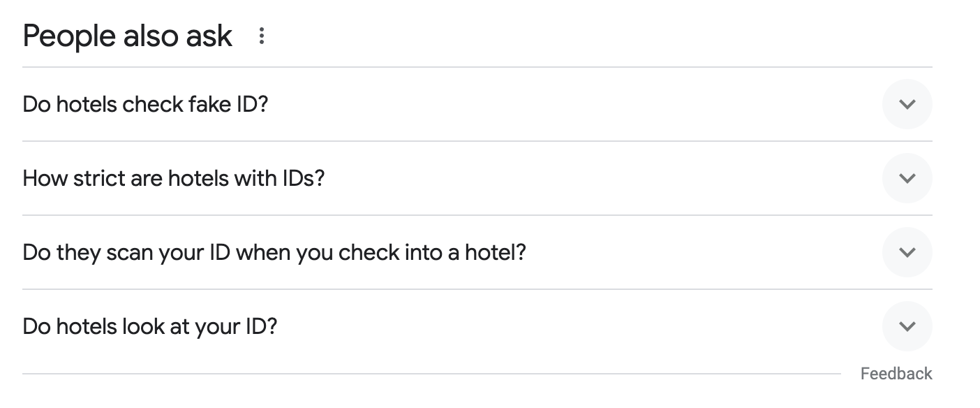The height and width of the screenshot is (408, 980).
Task: Click the 'Do hotels check fake ID?' text
Action: point(145,104)
